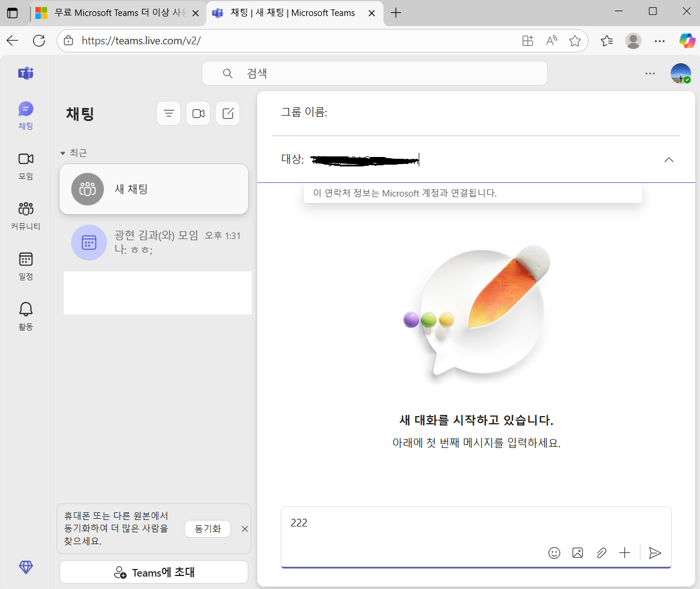Click the read aloud icon in address bar

552,41
